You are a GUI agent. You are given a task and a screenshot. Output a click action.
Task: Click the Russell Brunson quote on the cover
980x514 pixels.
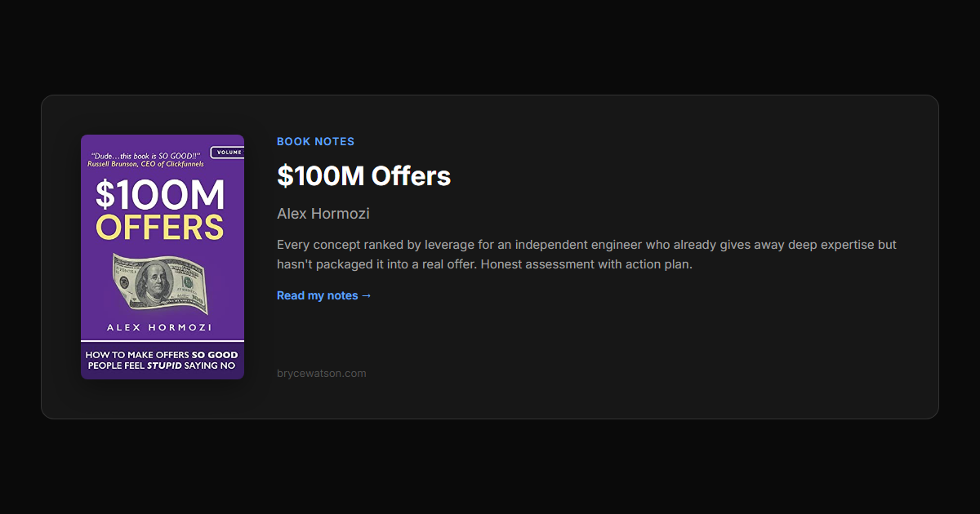[x=145, y=157]
